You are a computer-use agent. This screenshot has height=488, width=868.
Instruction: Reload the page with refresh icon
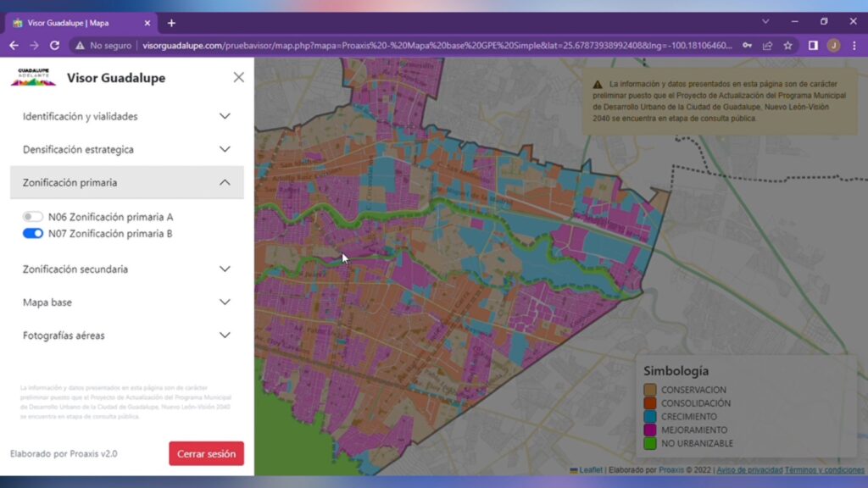(55, 45)
